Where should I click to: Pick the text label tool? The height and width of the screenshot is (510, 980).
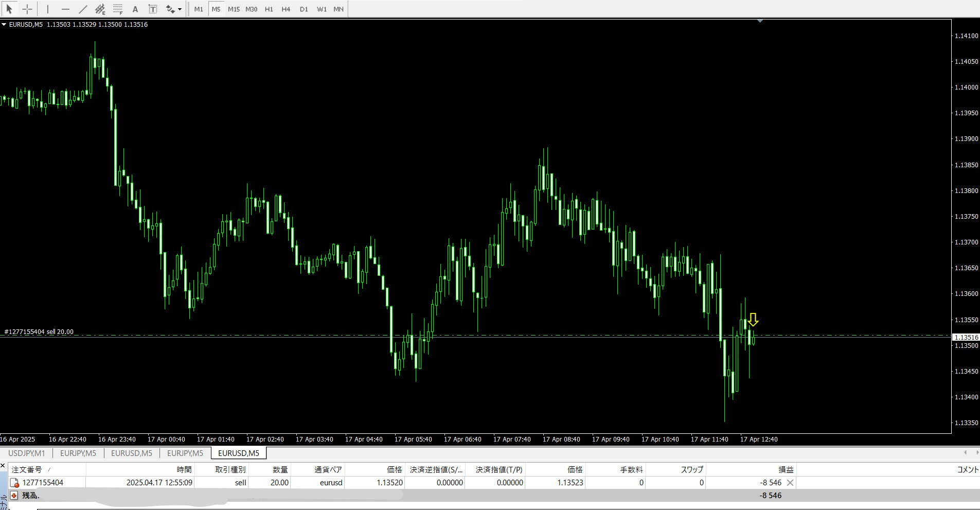pos(153,9)
